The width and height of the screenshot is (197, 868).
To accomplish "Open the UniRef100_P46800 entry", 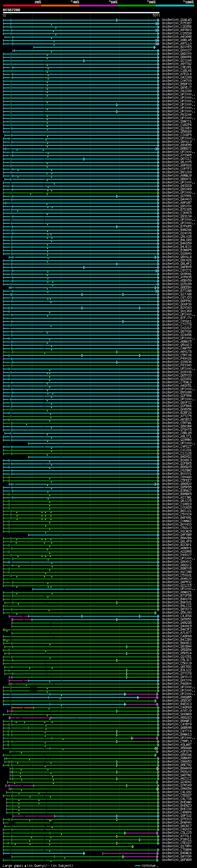I will (x=176, y=684).
